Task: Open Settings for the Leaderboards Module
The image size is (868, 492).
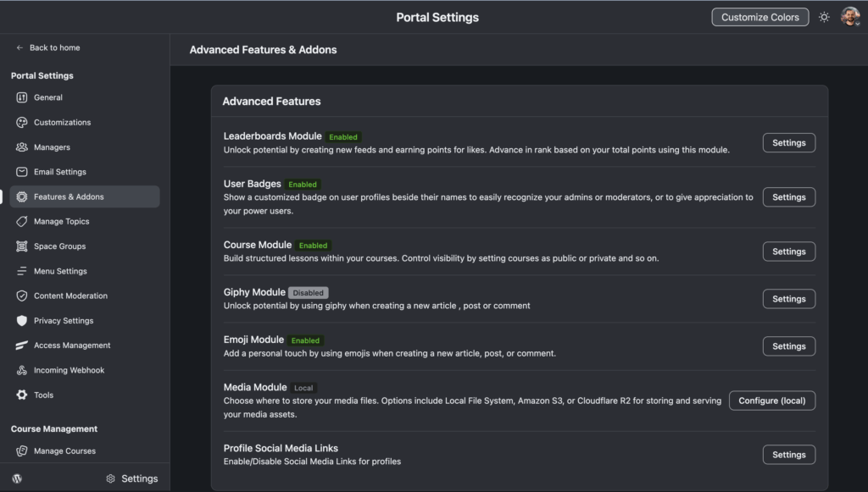Action: point(788,142)
